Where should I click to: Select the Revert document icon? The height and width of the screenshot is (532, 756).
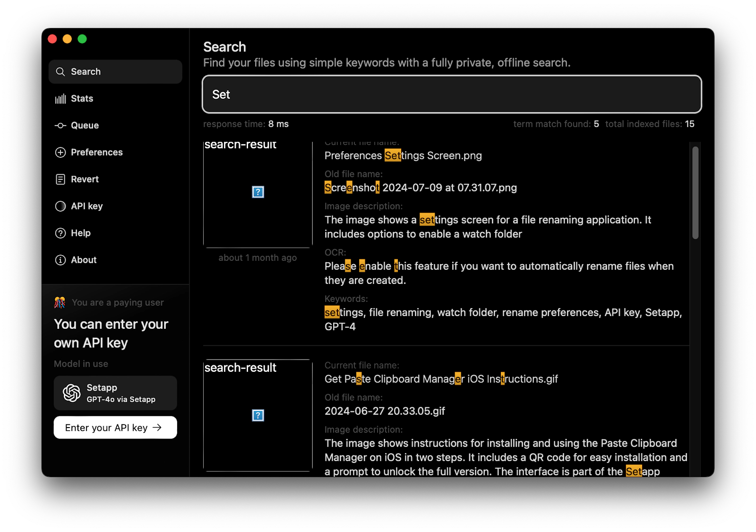coord(60,179)
